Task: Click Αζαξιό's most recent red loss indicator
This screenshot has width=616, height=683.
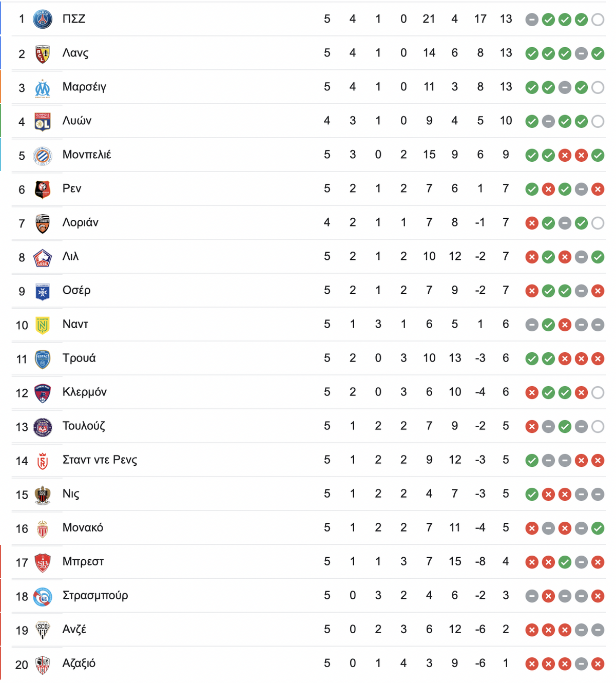Action: pyautogui.click(x=598, y=663)
